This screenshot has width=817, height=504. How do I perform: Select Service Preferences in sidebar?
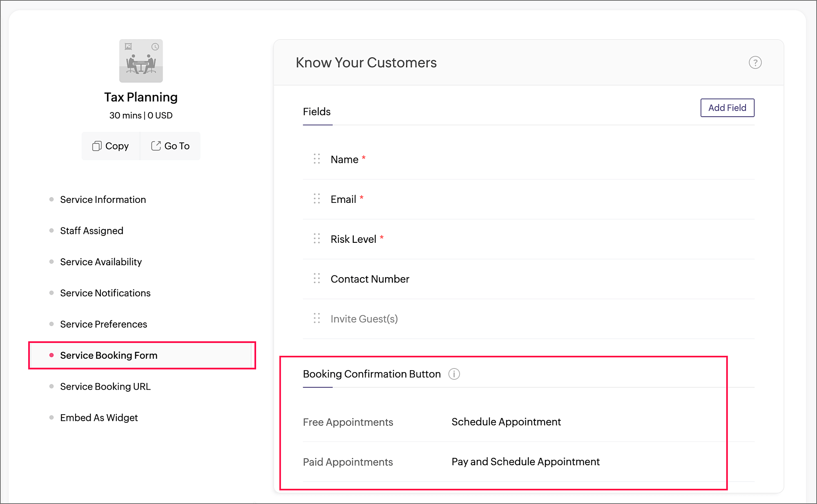[103, 324]
